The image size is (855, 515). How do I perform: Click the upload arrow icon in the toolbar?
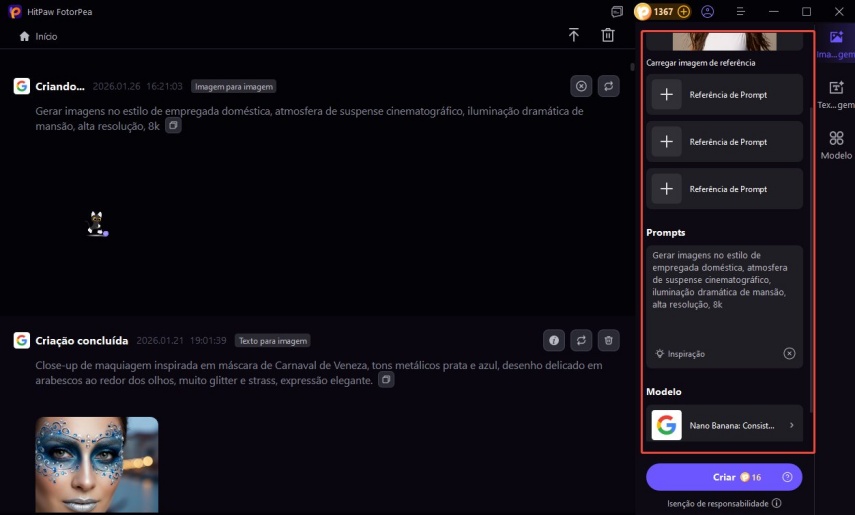574,35
